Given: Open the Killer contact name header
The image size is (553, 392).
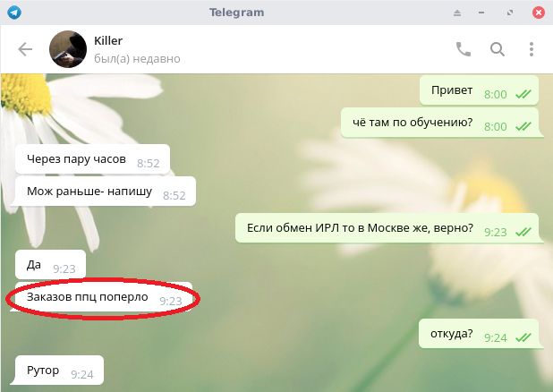Looking at the screenshot, I should (108, 40).
